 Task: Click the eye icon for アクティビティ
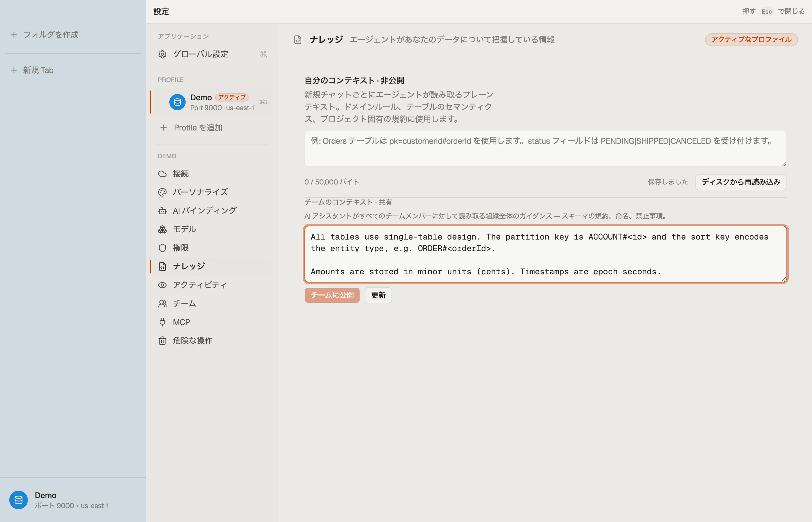pyautogui.click(x=162, y=285)
